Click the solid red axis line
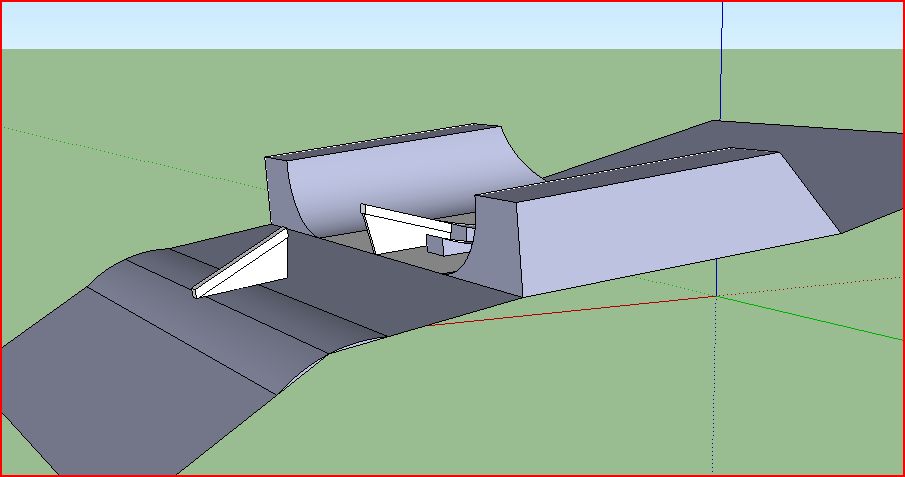 click(560, 311)
